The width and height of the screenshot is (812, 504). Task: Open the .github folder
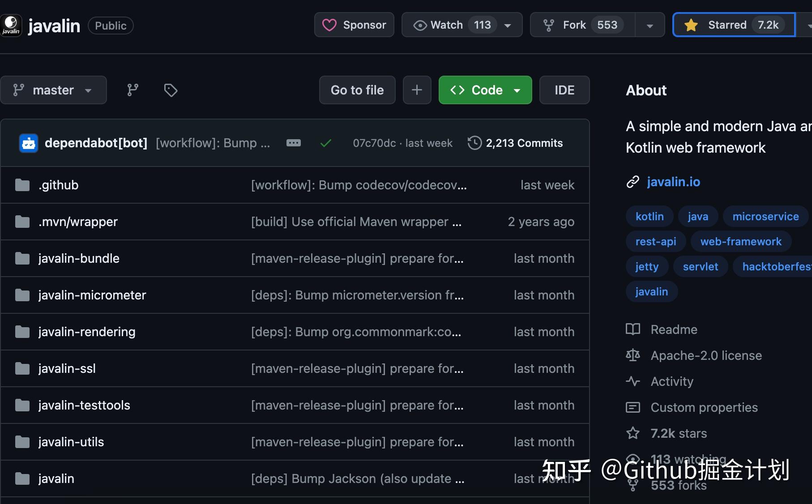coord(58,185)
